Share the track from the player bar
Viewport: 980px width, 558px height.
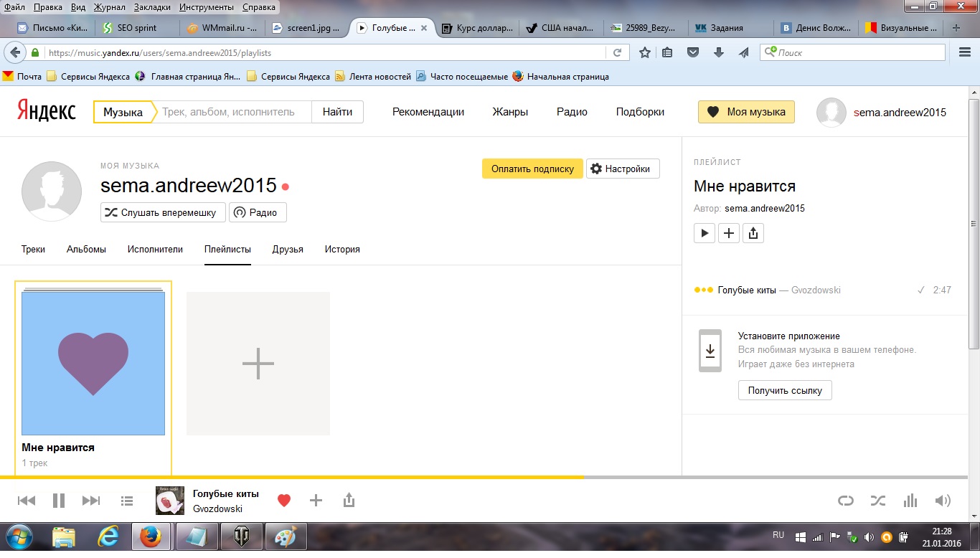(349, 501)
